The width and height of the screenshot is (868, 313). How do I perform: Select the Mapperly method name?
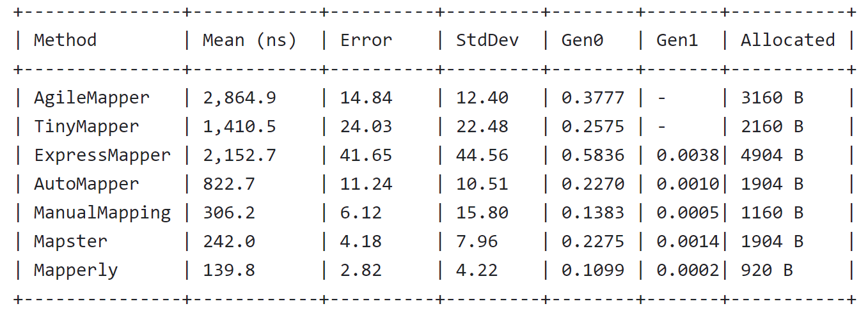[76, 271]
